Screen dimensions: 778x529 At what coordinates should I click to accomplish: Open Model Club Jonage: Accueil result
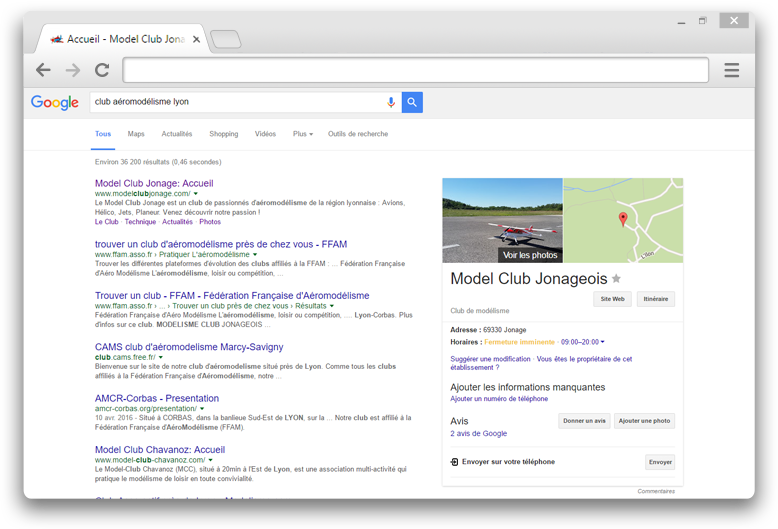(154, 183)
